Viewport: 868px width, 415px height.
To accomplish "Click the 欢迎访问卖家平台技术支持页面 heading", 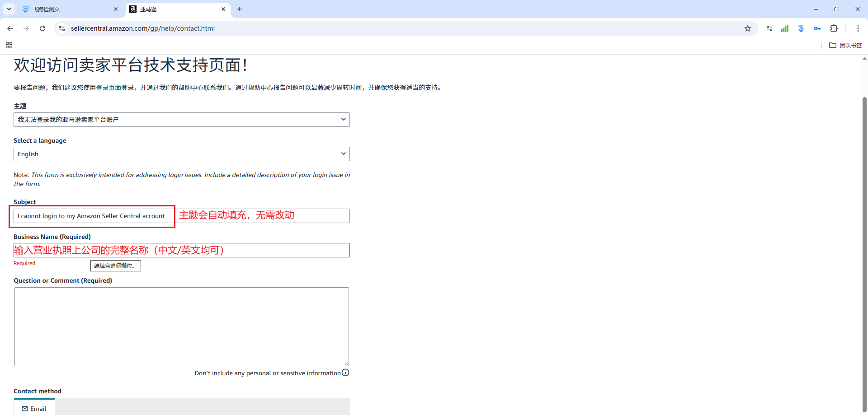I will 131,65.
